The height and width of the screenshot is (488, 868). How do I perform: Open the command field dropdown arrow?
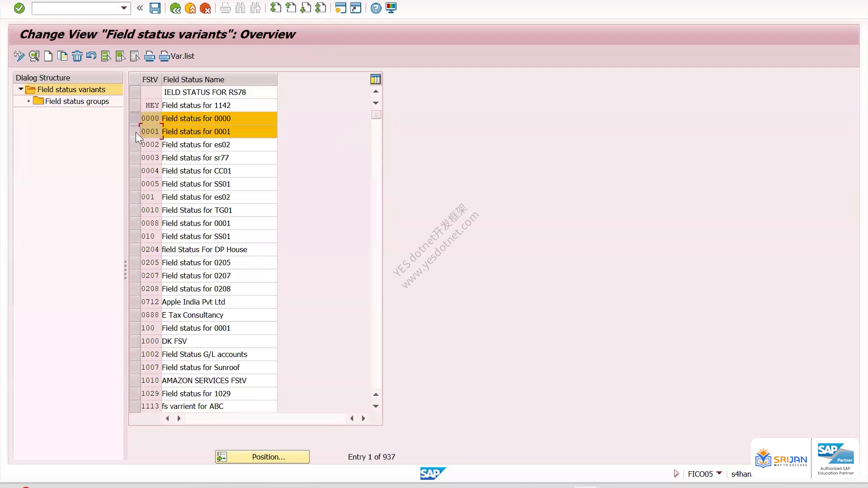point(124,8)
